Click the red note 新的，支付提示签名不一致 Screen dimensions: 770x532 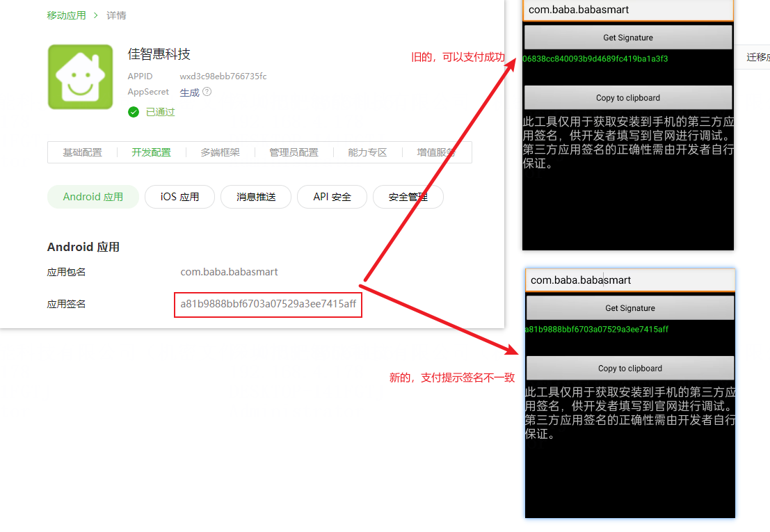coord(452,378)
